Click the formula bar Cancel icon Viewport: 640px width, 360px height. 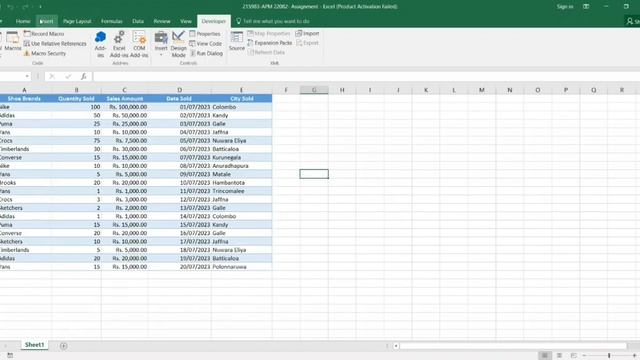click(52, 76)
